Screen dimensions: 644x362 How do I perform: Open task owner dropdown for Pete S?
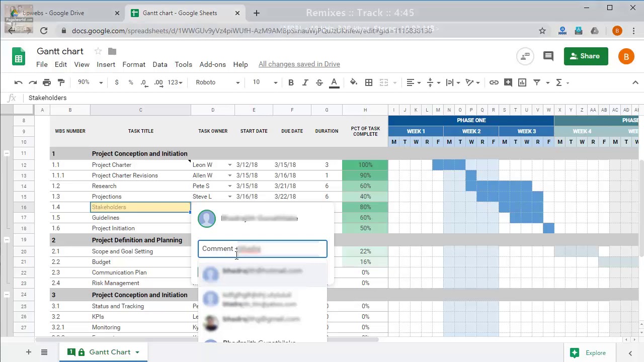pos(229,186)
